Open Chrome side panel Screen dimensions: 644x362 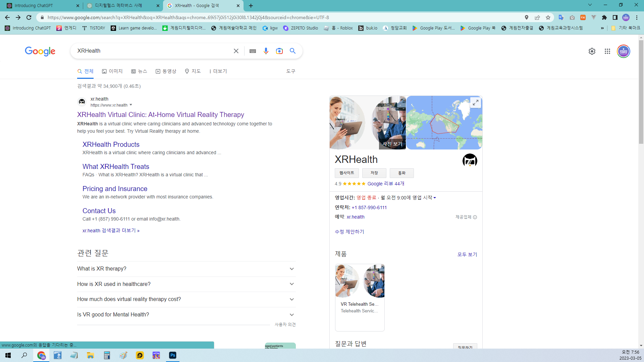(x=615, y=17)
